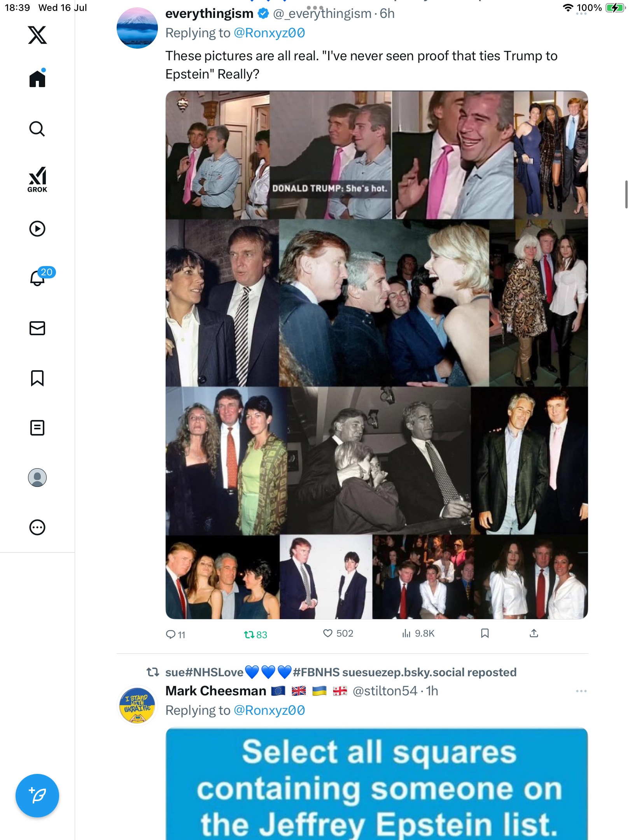Screen dimensions: 630x840
Task: Open the Video play tab icon
Action: [37, 229]
